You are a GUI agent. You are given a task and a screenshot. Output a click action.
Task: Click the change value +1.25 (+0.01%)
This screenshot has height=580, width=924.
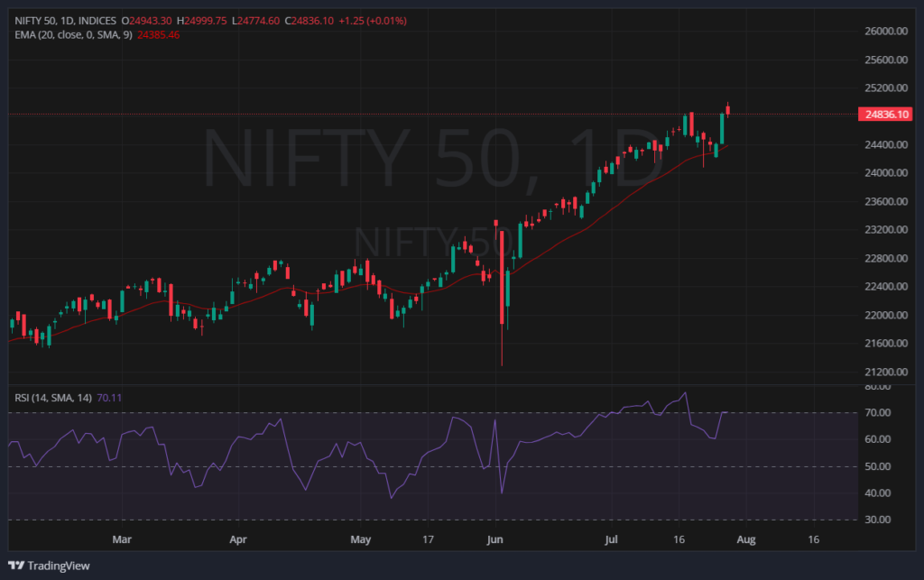(x=373, y=21)
